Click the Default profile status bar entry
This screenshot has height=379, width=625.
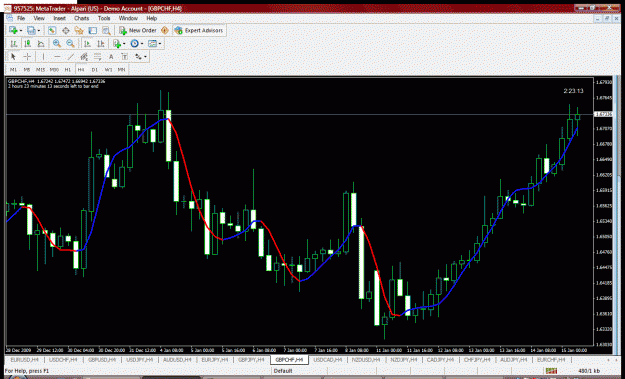(x=283, y=371)
